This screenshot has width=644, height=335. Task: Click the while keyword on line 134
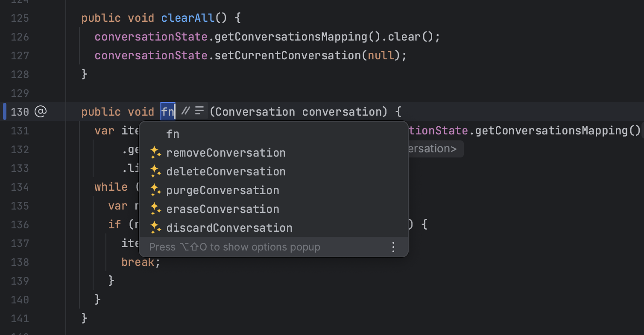point(111,187)
